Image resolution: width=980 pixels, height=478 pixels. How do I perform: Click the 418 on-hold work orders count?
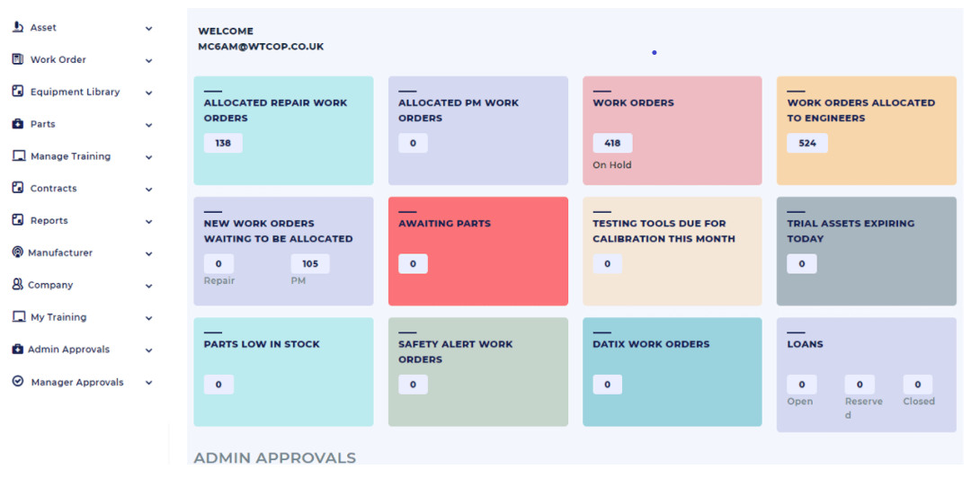point(612,143)
